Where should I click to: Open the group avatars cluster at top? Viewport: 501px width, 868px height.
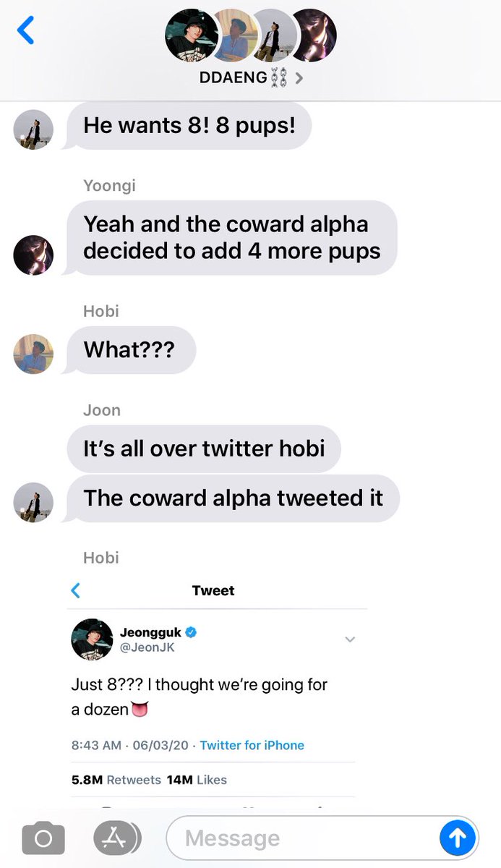click(x=251, y=35)
